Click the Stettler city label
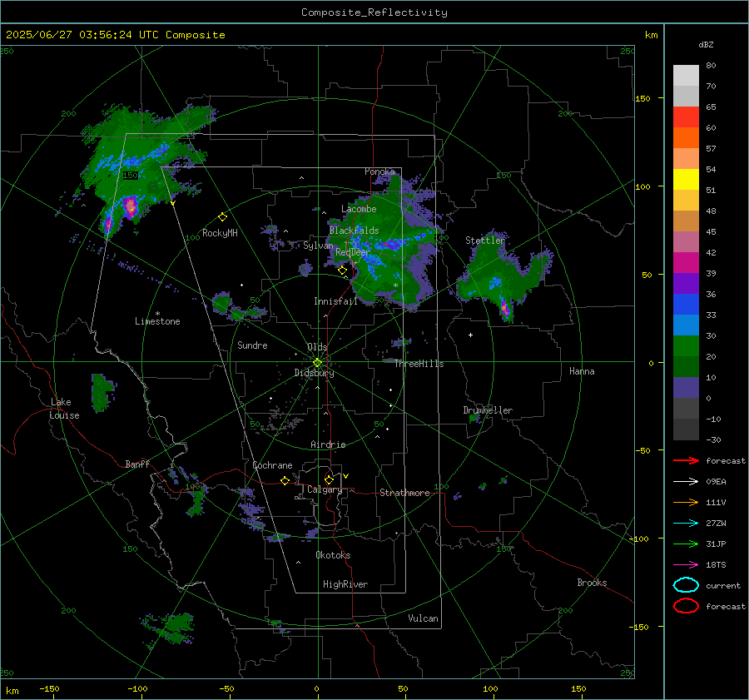 (485, 241)
